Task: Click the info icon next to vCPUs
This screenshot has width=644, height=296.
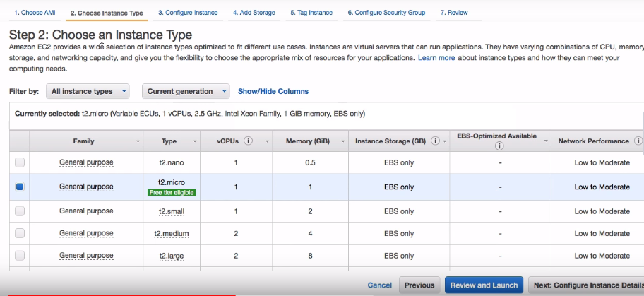Action: click(249, 141)
